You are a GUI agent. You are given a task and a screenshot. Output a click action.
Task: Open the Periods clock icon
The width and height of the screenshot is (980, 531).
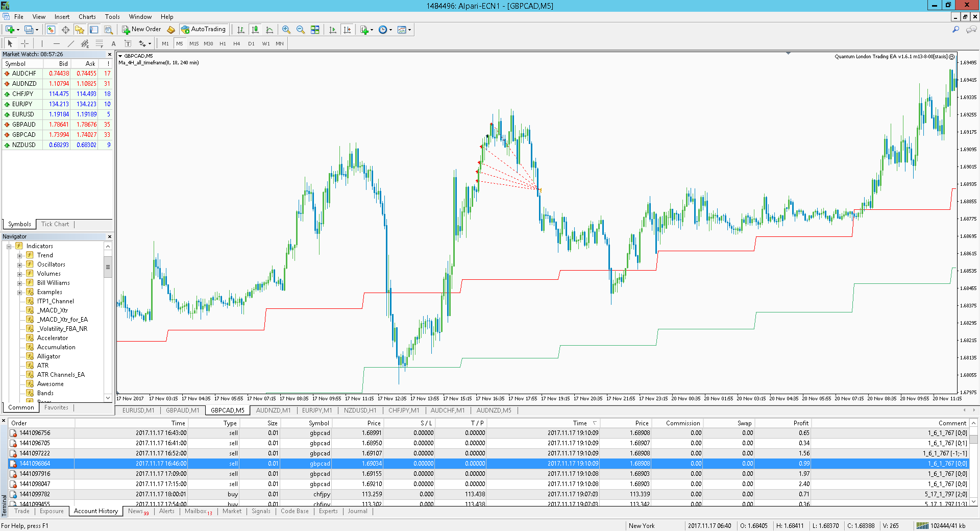click(x=383, y=30)
